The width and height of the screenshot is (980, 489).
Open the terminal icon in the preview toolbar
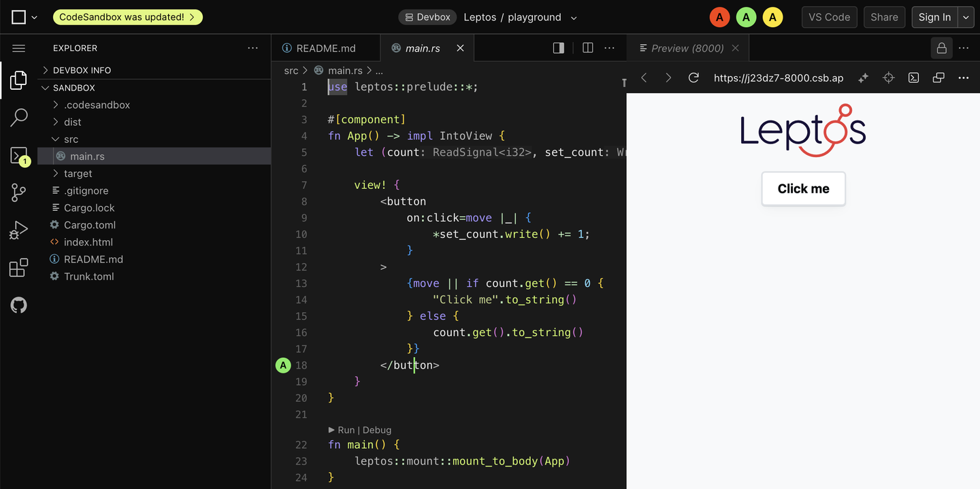tap(913, 78)
